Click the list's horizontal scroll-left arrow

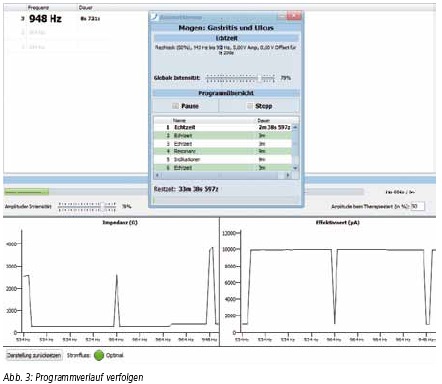158,175
